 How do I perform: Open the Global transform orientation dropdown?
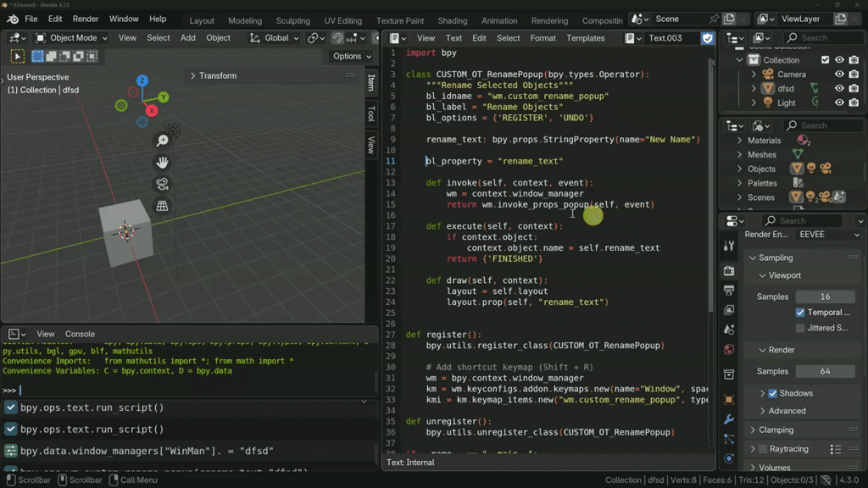tap(274, 38)
